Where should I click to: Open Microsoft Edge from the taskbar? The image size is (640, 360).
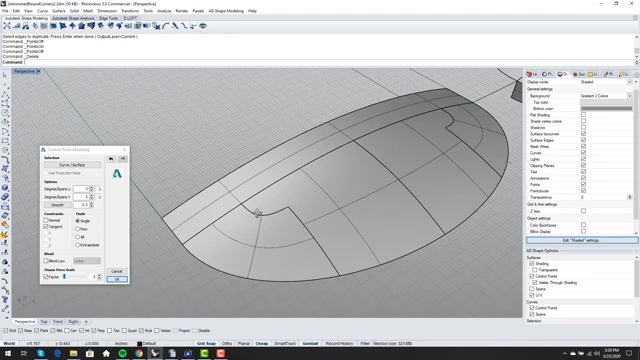tap(57, 353)
